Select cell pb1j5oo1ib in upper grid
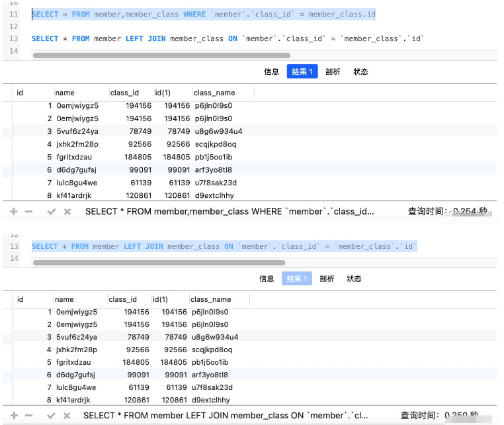This screenshot has width=504, height=425. (x=214, y=157)
